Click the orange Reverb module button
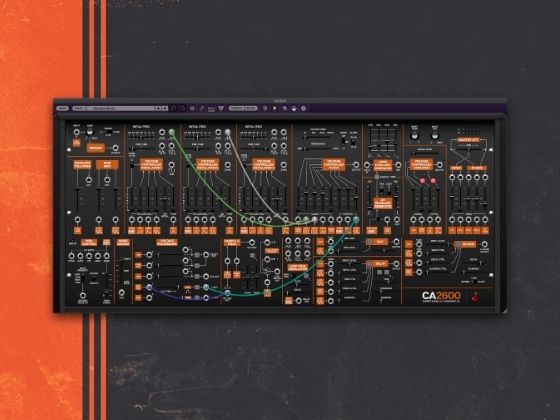560x420 pixels. coord(469,244)
